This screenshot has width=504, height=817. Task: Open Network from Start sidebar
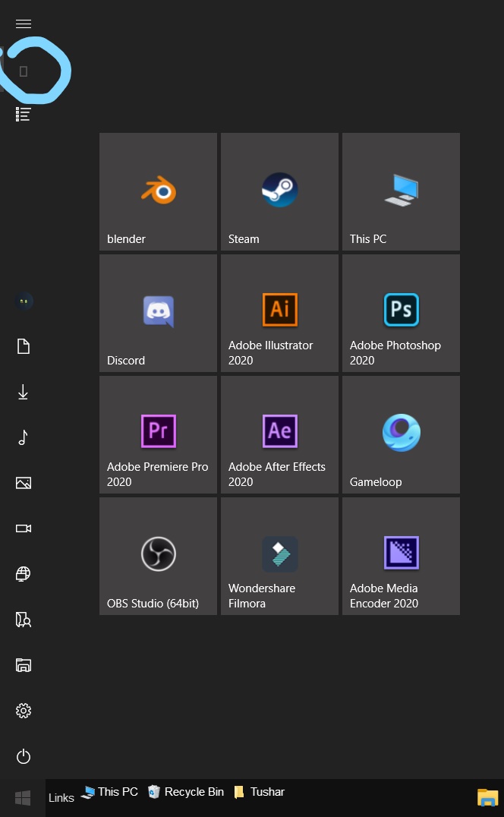[x=24, y=574]
